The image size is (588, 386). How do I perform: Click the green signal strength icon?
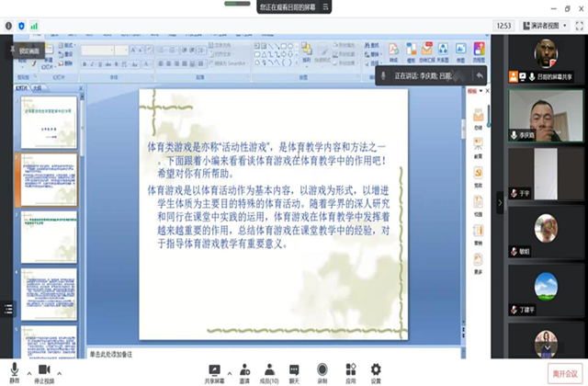tap(35, 26)
